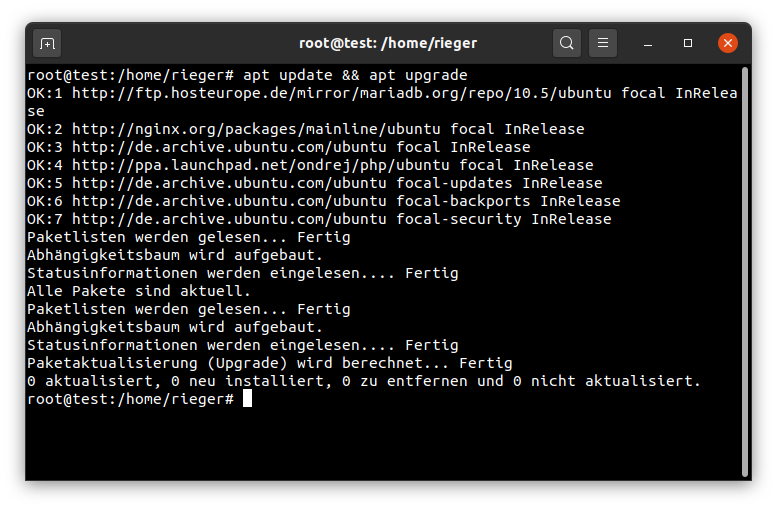Open the hamburger menu
This screenshot has height=509, width=777.
click(603, 43)
